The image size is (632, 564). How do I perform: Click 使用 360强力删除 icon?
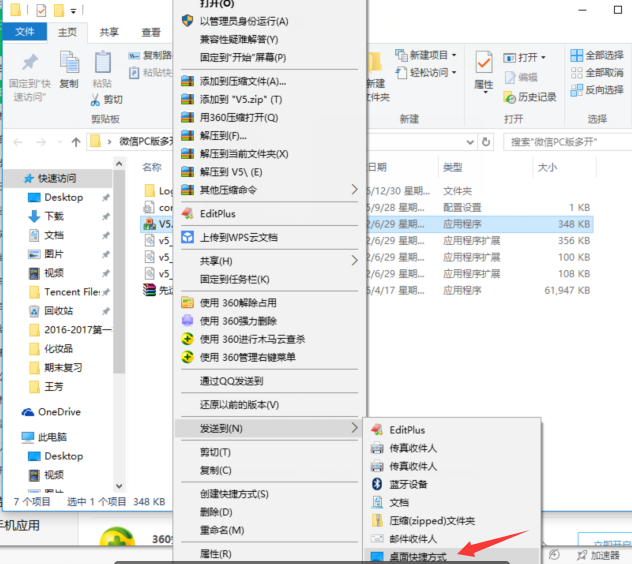pos(187,321)
